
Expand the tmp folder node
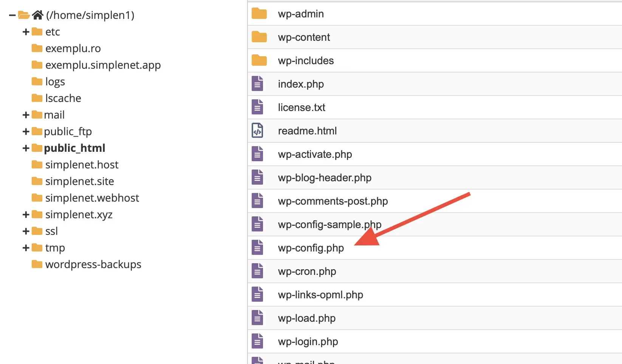(x=26, y=248)
